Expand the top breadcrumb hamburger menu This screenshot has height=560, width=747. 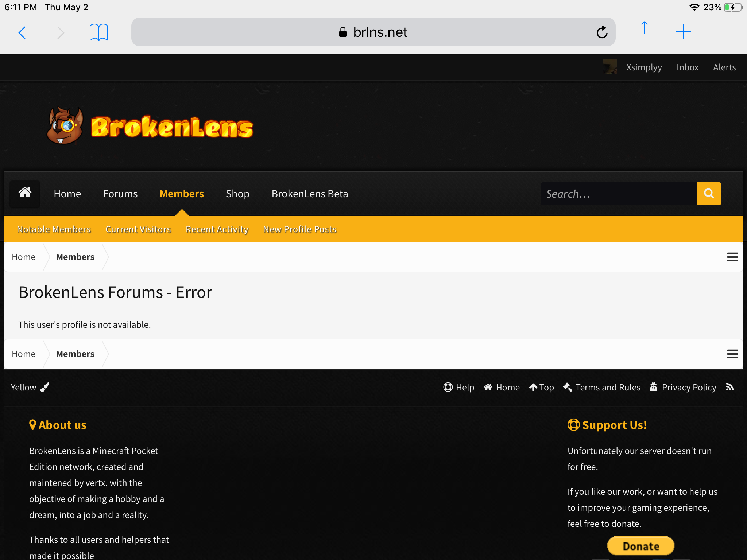click(732, 257)
